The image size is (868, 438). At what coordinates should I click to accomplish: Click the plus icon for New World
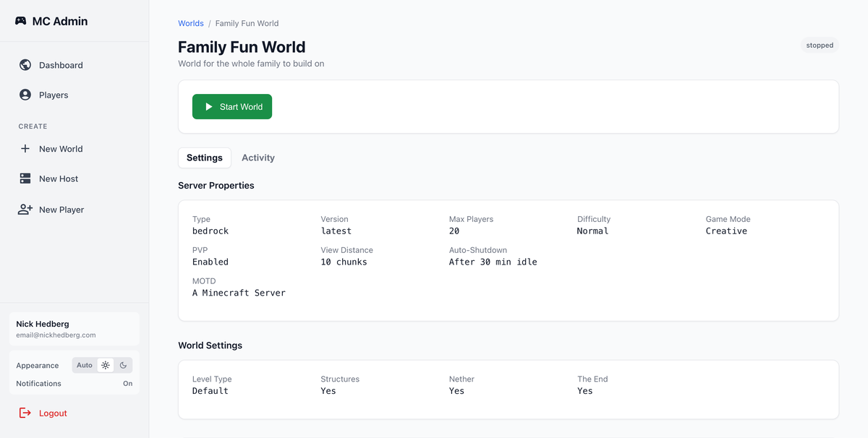tap(24, 148)
